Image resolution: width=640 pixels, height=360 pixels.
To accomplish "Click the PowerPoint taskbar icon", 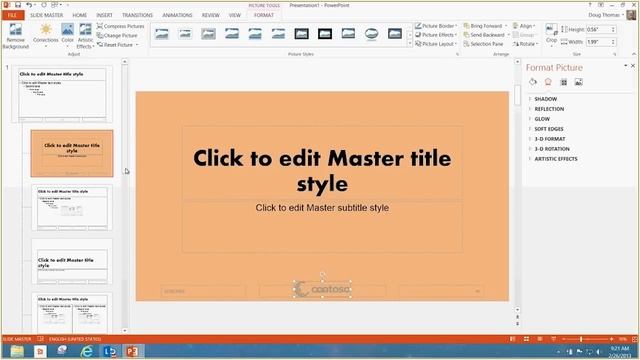I will point(132,351).
